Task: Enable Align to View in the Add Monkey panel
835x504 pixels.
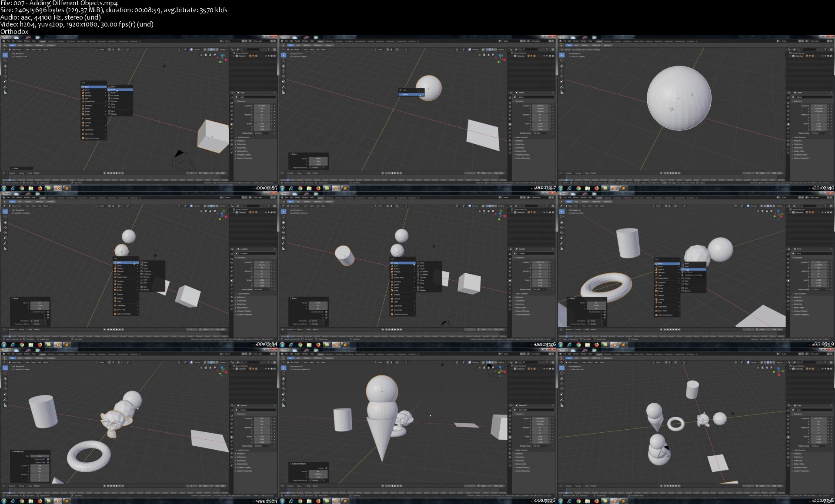Action: pos(48,462)
